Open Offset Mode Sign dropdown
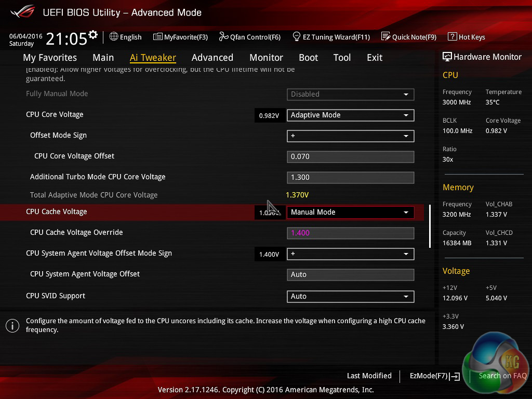Screen dimensions: 532x399 tap(351, 136)
